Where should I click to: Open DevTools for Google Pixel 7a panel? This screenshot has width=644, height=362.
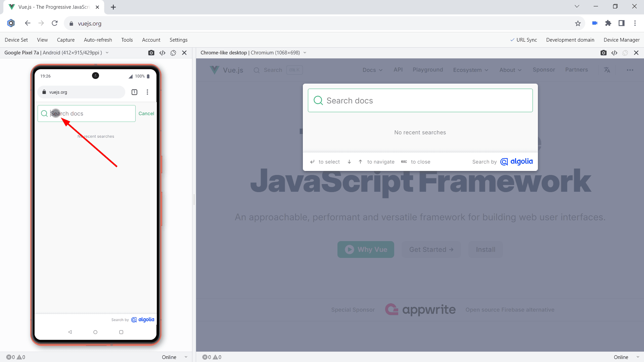click(162, 53)
